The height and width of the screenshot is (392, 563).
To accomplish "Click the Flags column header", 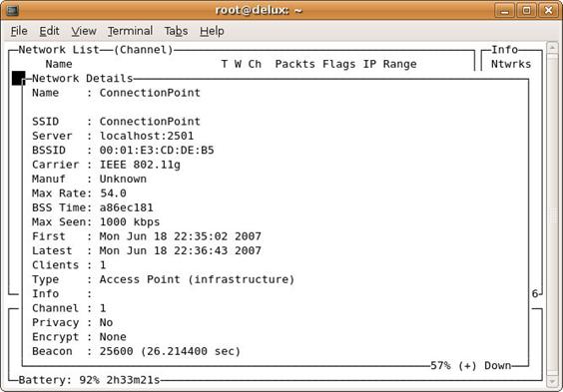I will pyautogui.click(x=339, y=64).
